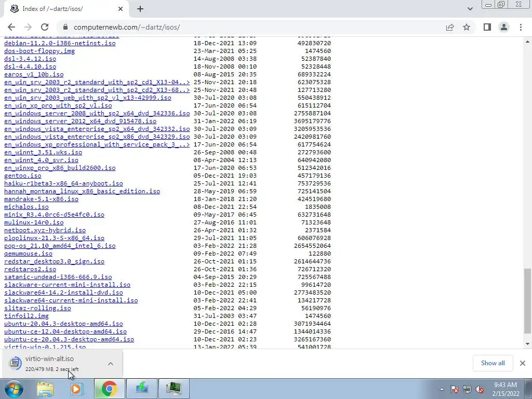Click ubuntu-ce-12.04-desktop-amd64.iso link
Image resolution: width=532 pixels, height=399 pixels.
65,332
